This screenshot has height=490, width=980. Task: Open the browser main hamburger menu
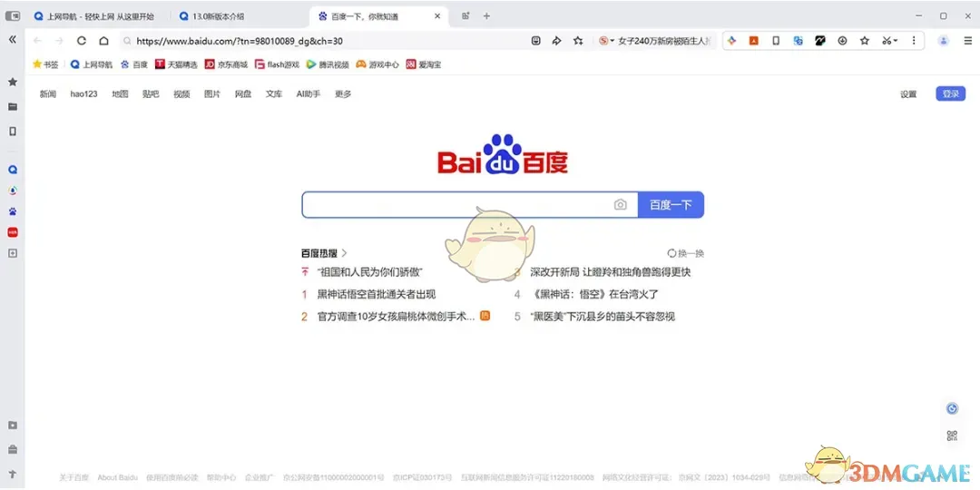pos(967,41)
